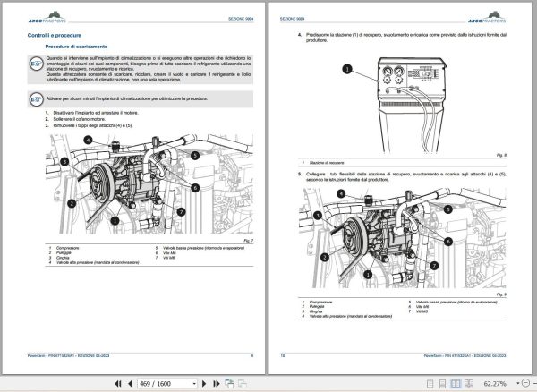Go forward to the next view
Screen dimensions: 537x392
click(x=243, y=384)
